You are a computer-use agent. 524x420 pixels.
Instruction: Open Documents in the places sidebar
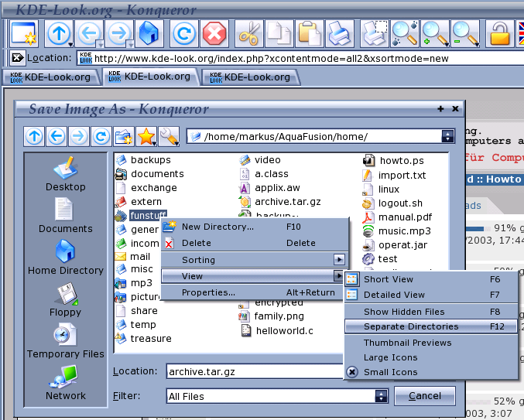(66, 216)
